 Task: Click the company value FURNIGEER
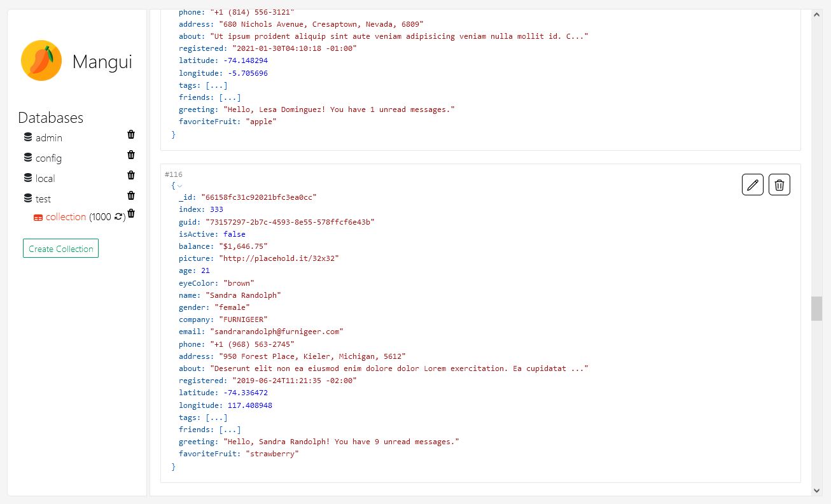tap(243, 319)
